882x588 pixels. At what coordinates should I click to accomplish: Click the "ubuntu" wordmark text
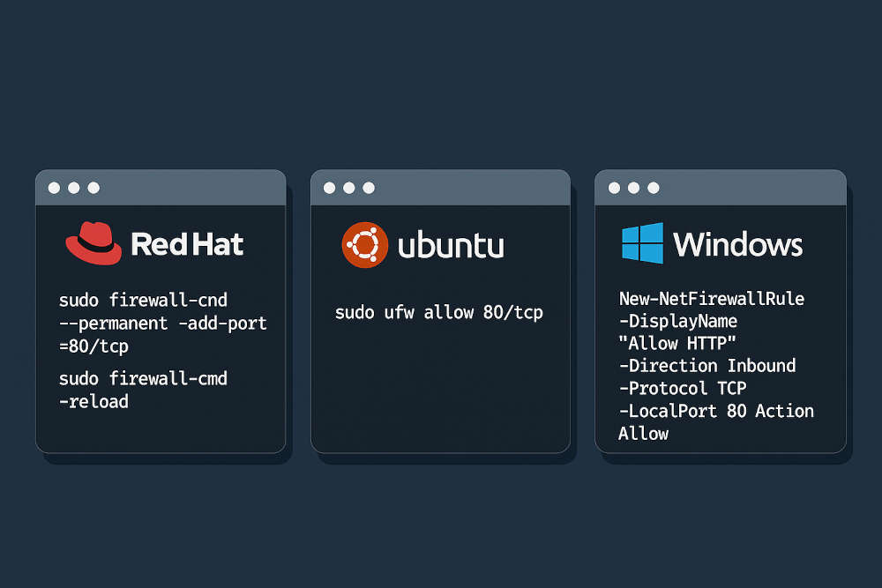(451, 246)
